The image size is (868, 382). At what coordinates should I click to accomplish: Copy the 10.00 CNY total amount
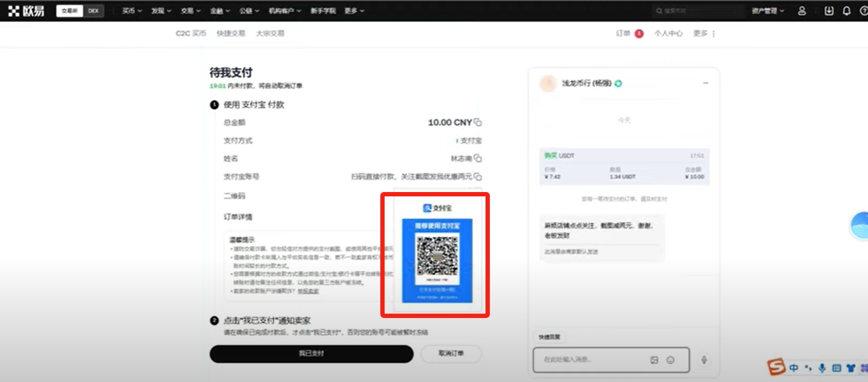tap(478, 122)
